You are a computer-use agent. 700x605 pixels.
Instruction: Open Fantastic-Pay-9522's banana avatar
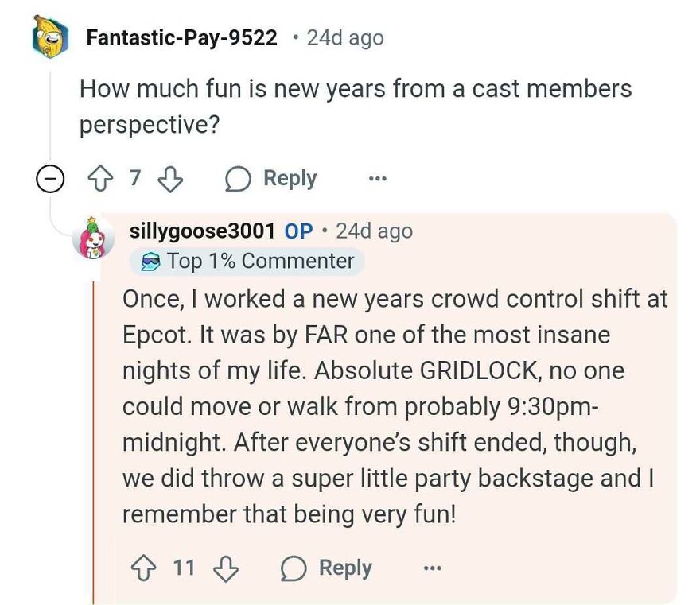(x=51, y=37)
